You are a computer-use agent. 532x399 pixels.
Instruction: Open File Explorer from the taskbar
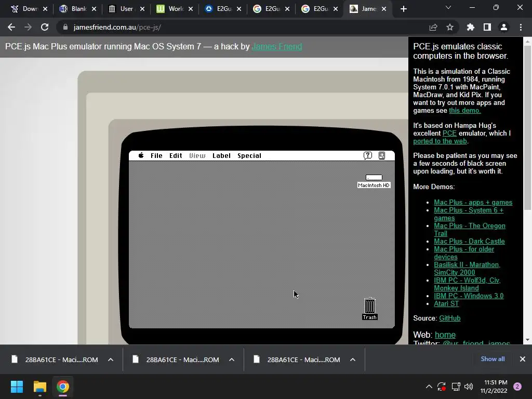point(39,387)
